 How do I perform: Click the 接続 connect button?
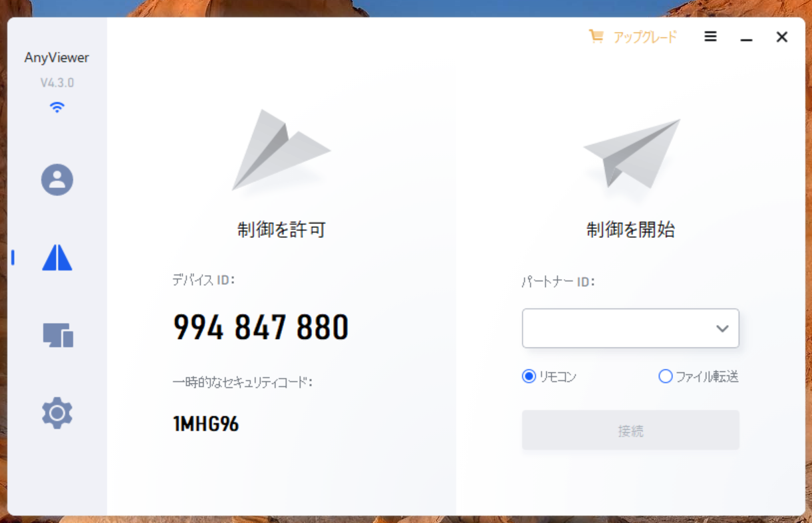coord(630,431)
